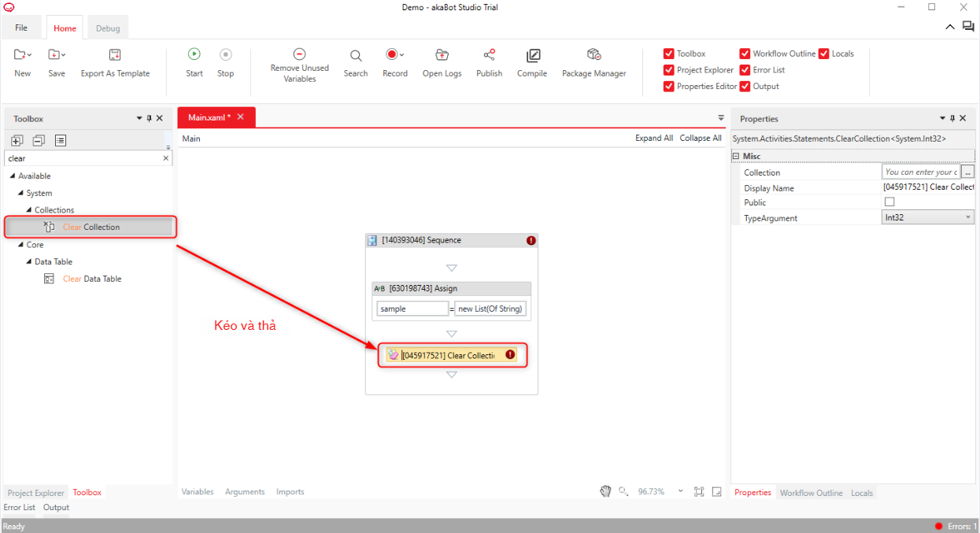The height and width of the screenshot is (533, 980).
Task: Pin the Properties panel
Action: pyautogui.click(x=952, y=118)
